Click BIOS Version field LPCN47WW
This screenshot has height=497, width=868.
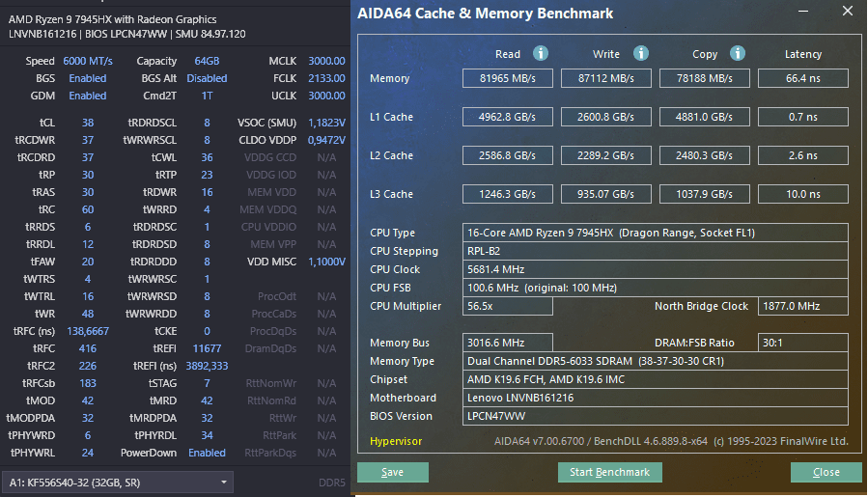pyautogui.click(x=656, y=416)
